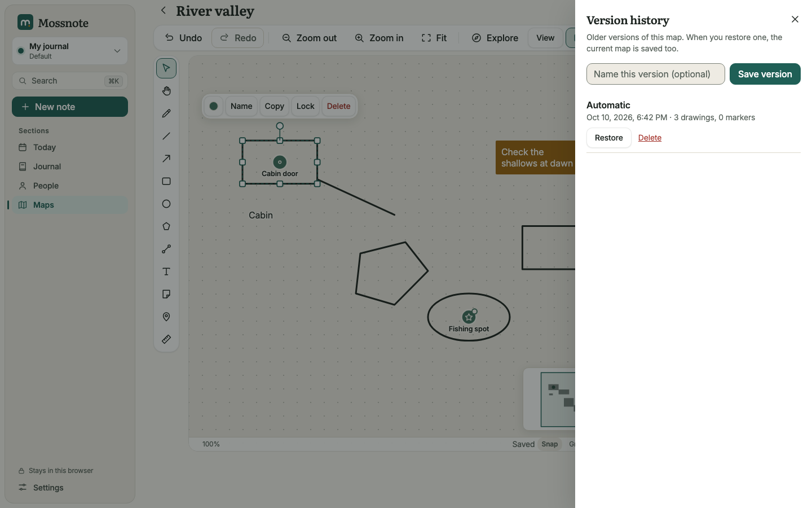Choose the pencil freehand draw tool
The width and height of the screenshot is (812, 508).
pyautogui.click(x=166, y=113)
